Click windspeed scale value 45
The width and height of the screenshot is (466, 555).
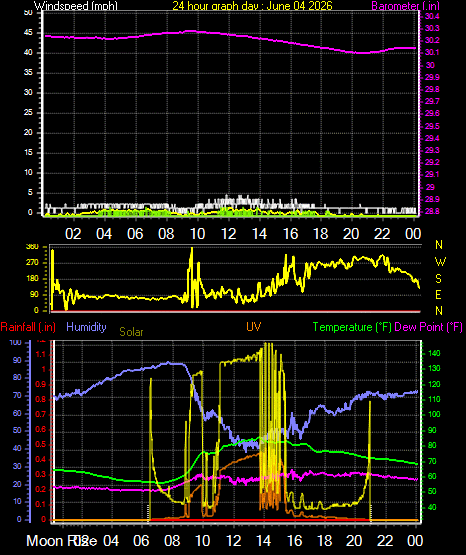click(28, 33)
